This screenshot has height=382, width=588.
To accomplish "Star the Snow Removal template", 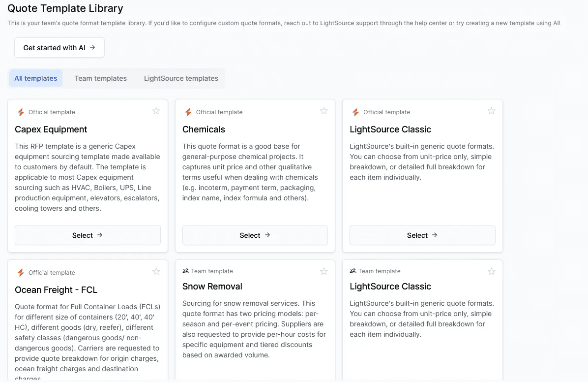I will (x=323, y=271).
